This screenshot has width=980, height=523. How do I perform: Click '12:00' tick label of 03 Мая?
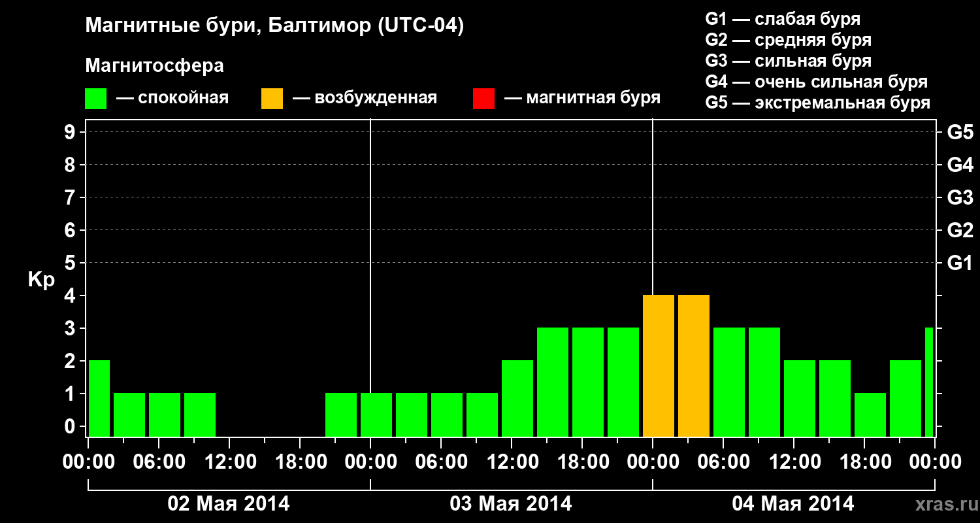point(512,462)
